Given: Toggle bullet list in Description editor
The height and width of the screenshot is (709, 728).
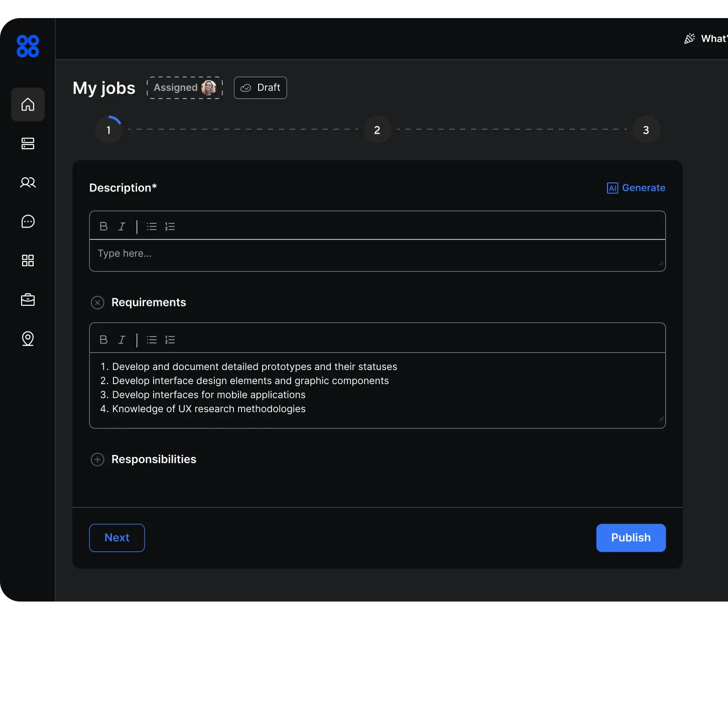Looking at the screenshot, I should [152, 226].
